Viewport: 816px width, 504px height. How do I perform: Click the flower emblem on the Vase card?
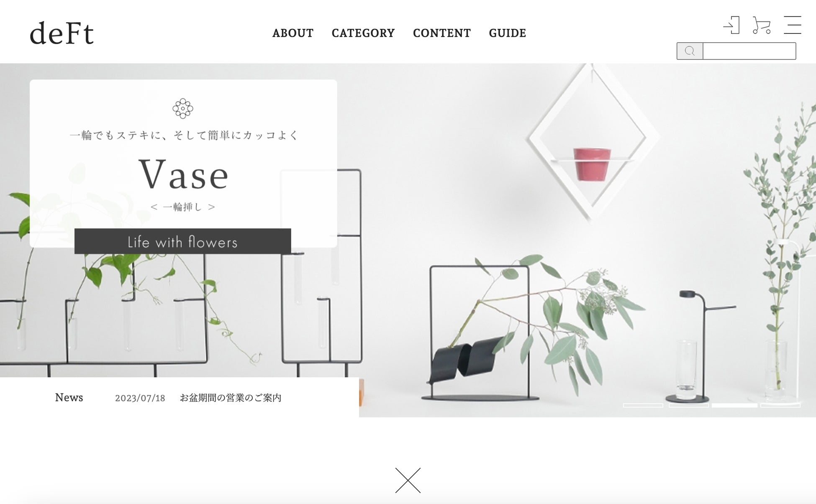coord(183,109)
